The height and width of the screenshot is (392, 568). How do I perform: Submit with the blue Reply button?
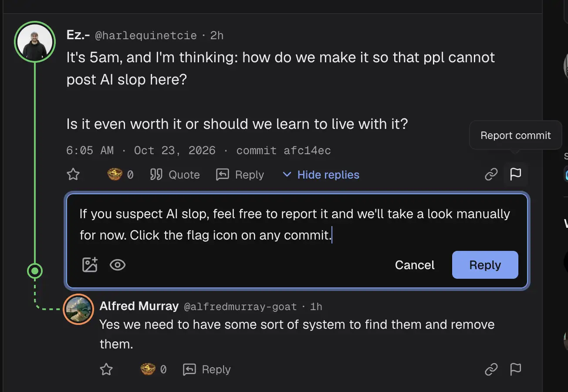[485, 265]
